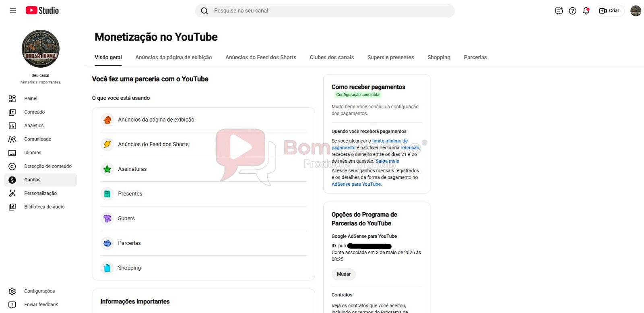
Task: Click the Idiomas subtitles icon
Action: pos(12,153)
